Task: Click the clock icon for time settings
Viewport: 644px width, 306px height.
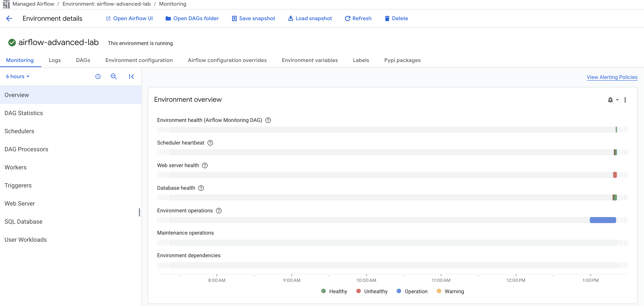Action: tap(98, 76)
